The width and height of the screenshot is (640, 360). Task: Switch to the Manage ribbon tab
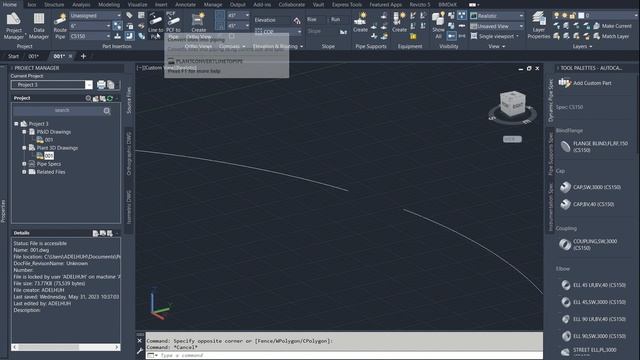tap(213, 4)
